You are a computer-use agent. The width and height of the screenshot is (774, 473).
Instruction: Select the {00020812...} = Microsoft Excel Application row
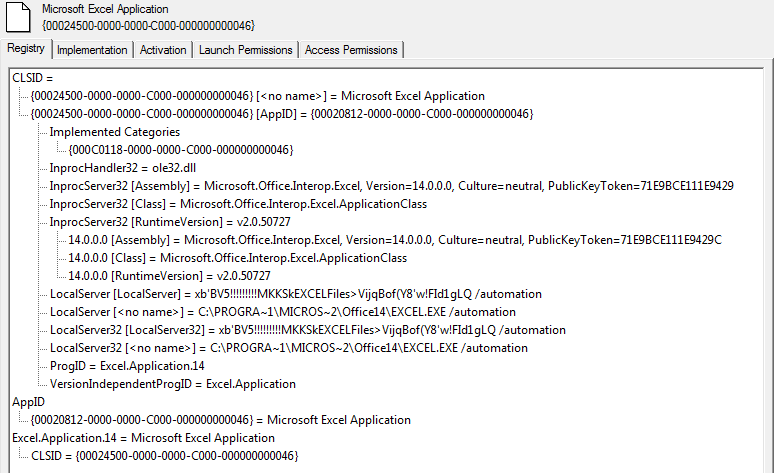point(221,420)
